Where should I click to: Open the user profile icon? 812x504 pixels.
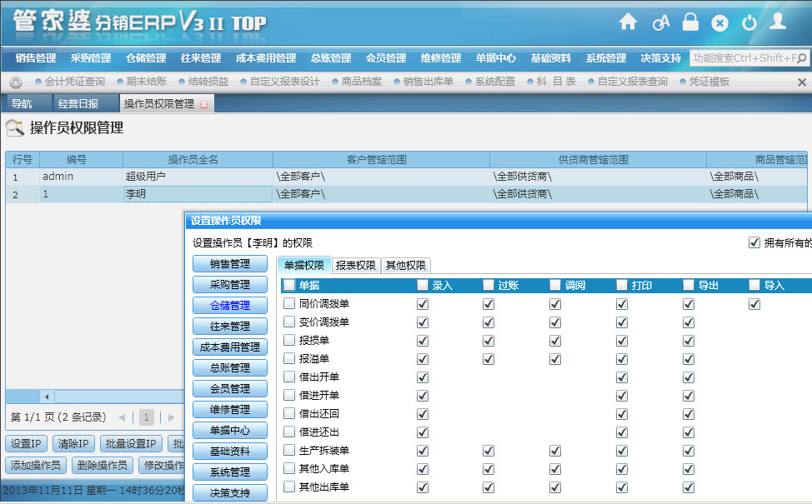778,22
